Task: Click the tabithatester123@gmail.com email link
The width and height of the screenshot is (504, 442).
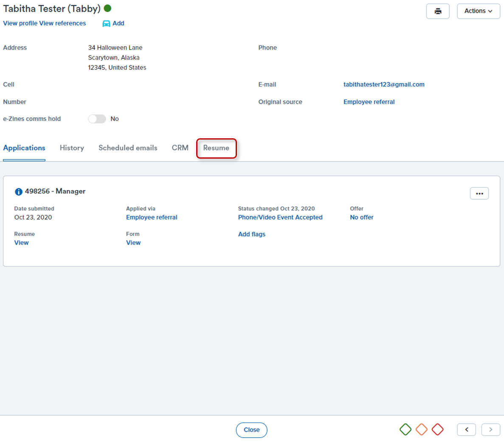Action: (383, 84)
